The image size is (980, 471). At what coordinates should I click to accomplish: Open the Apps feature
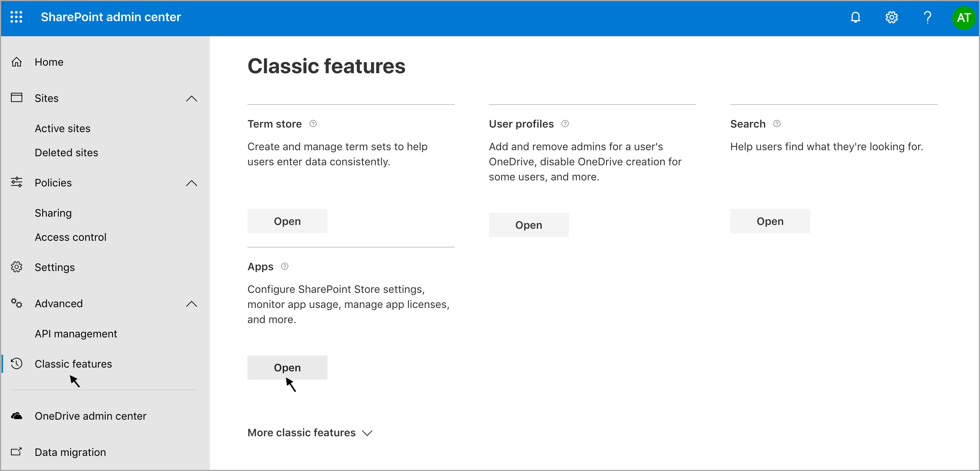point(287,368)
